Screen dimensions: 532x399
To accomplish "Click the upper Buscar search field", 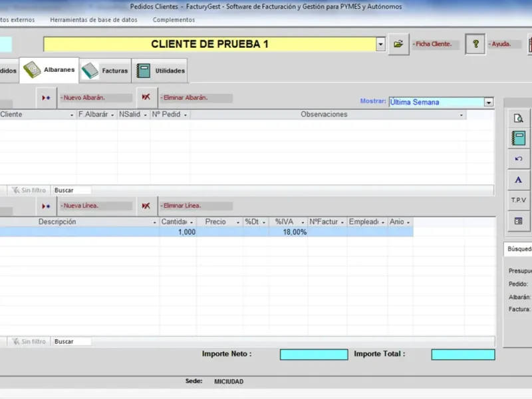I will point(71,190).
